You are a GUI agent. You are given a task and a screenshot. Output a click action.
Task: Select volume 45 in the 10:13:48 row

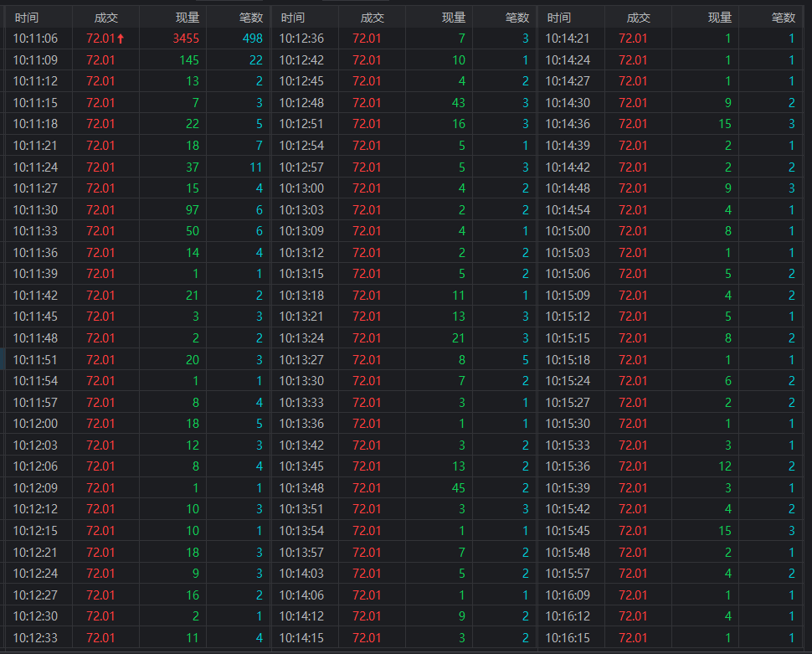click(x=458, y=488)
